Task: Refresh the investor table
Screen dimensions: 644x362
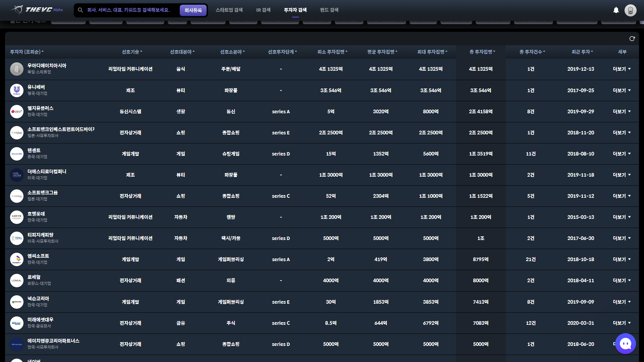Action: click(x=632, y=39)
